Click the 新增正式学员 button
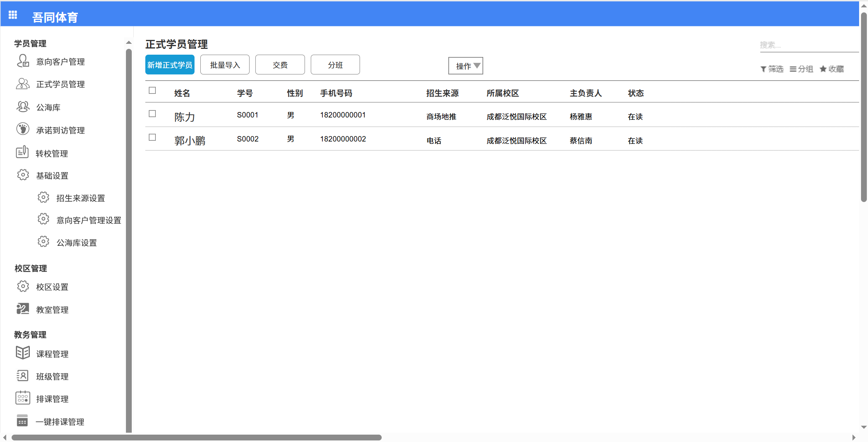 pyautogui.click(x=170, y=64)
